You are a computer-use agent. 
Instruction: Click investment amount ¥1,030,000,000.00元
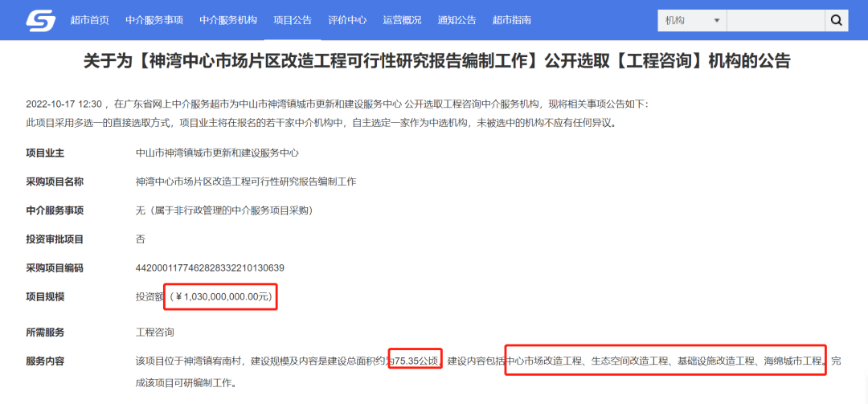[x=222, y=297]
